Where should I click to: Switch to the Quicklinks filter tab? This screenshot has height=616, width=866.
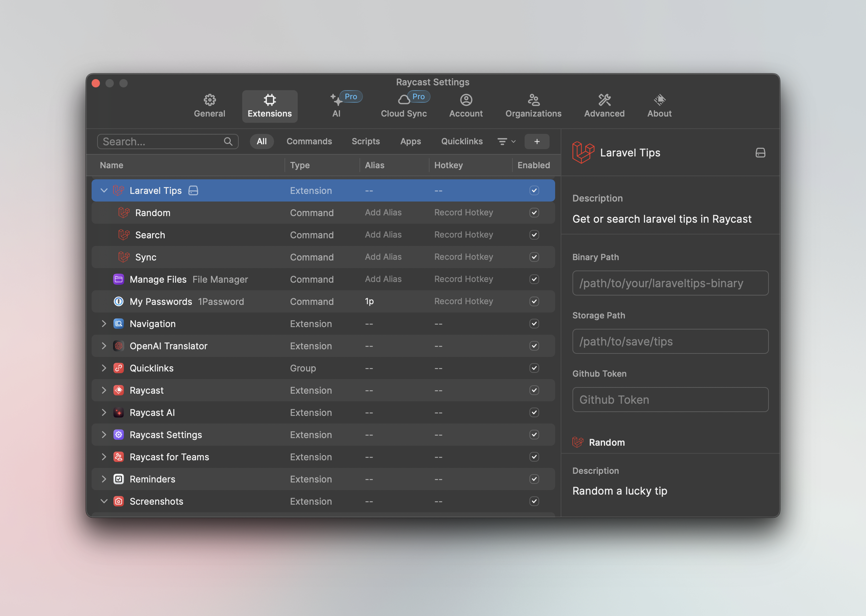[x=462, y=142]
